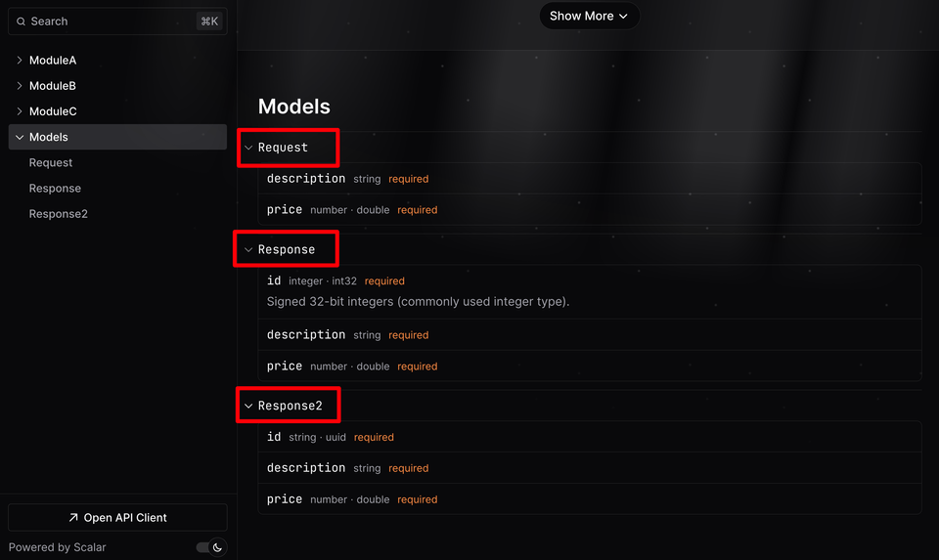Follow the Powered by Scalar link
This screenshot has height=560, width=939.
[58, 547]
